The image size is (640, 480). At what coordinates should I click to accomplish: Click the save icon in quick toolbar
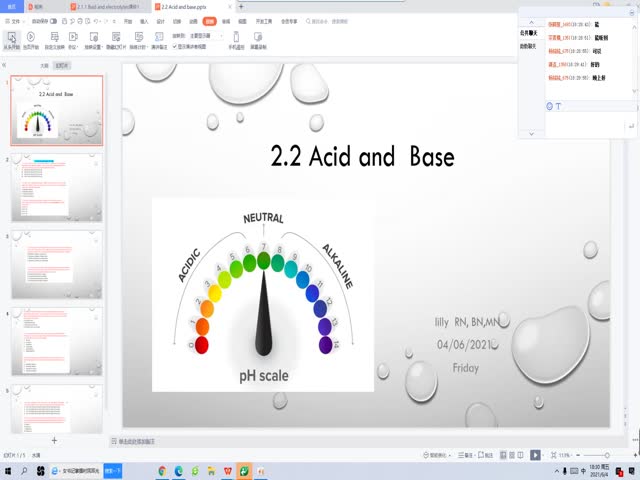[x=64, y=21]
